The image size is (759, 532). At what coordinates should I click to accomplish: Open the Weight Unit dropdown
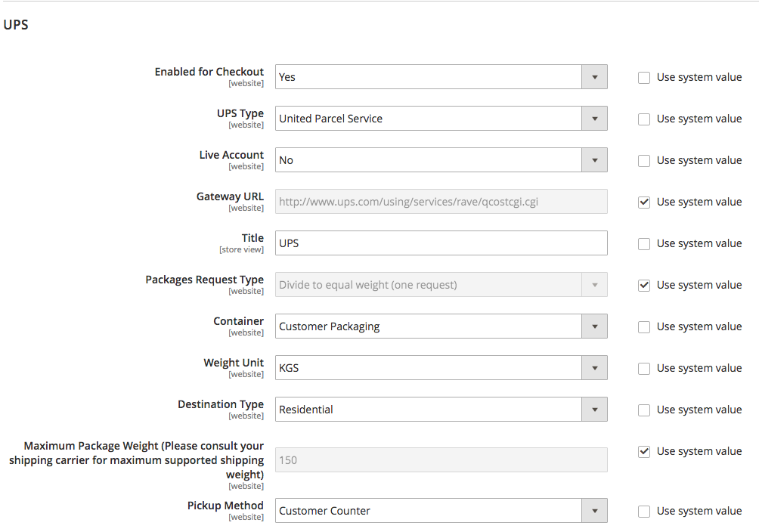(594, 367)
